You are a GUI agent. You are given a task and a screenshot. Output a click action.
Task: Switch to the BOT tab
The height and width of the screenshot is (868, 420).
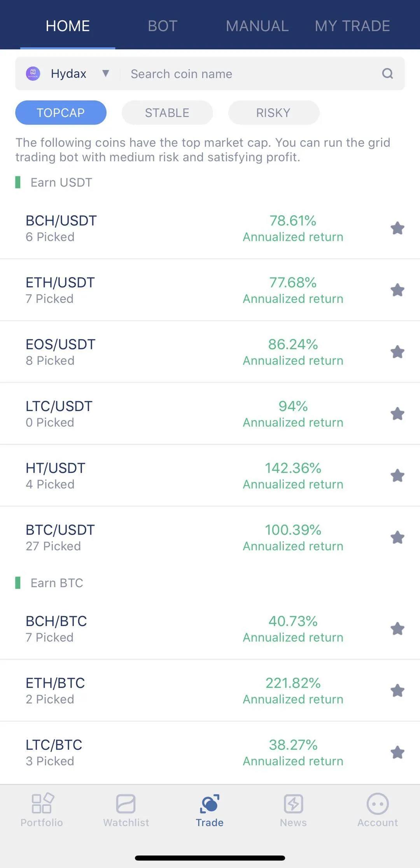point(163,26)
